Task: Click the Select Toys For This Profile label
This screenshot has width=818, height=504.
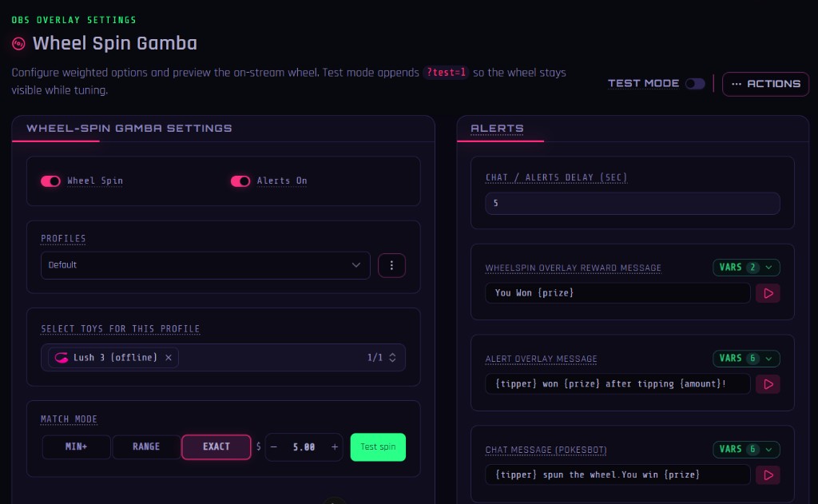Action: 121,329
